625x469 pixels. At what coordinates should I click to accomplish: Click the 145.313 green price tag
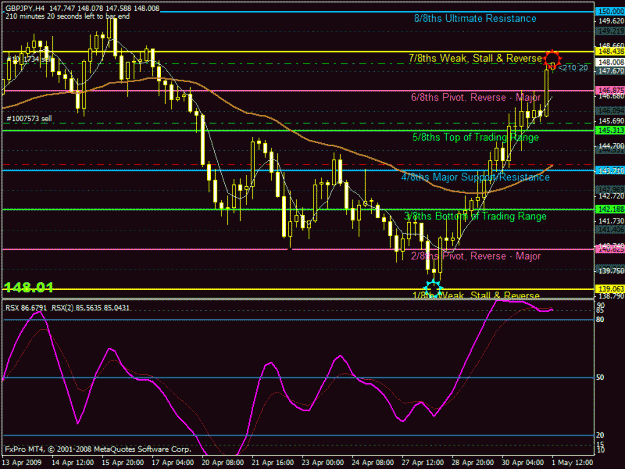[610, 130]
